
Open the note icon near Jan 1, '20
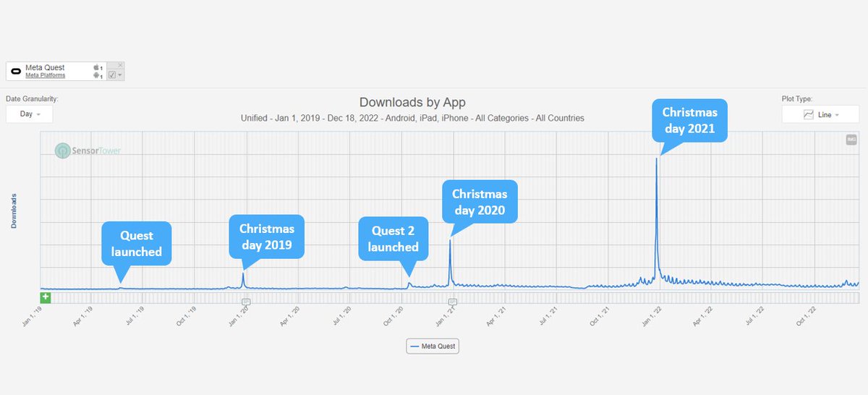[246, 302]
